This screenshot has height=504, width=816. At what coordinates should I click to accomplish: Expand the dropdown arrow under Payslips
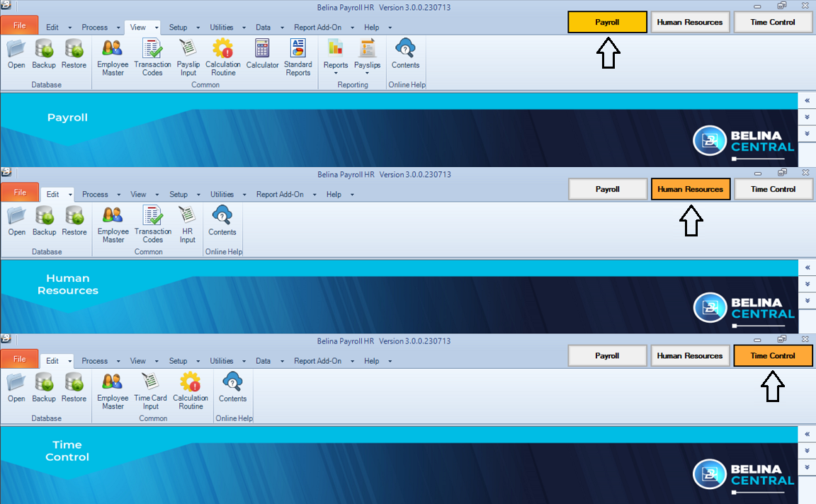click(x=368, y=74)
